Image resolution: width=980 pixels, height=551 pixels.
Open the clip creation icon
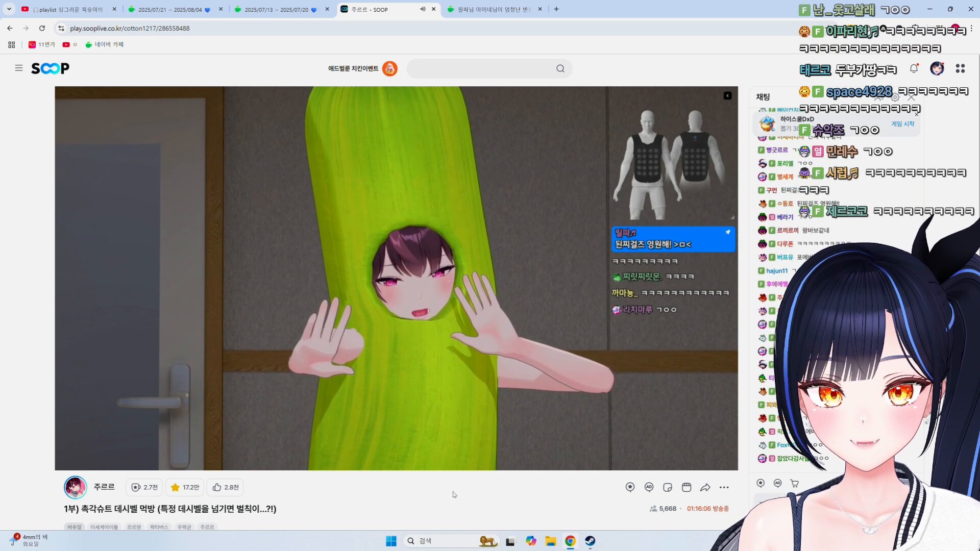pyautogui.click(x=687, y=487)
